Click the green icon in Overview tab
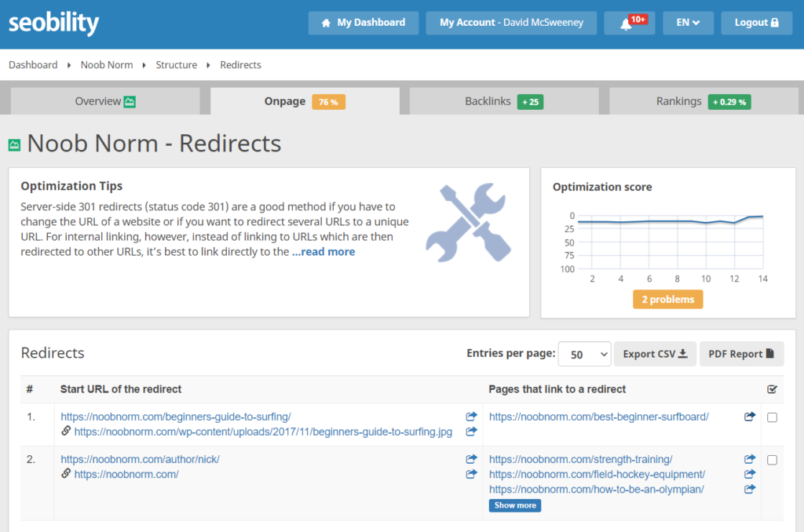The image size is (804, 532). 130,101
